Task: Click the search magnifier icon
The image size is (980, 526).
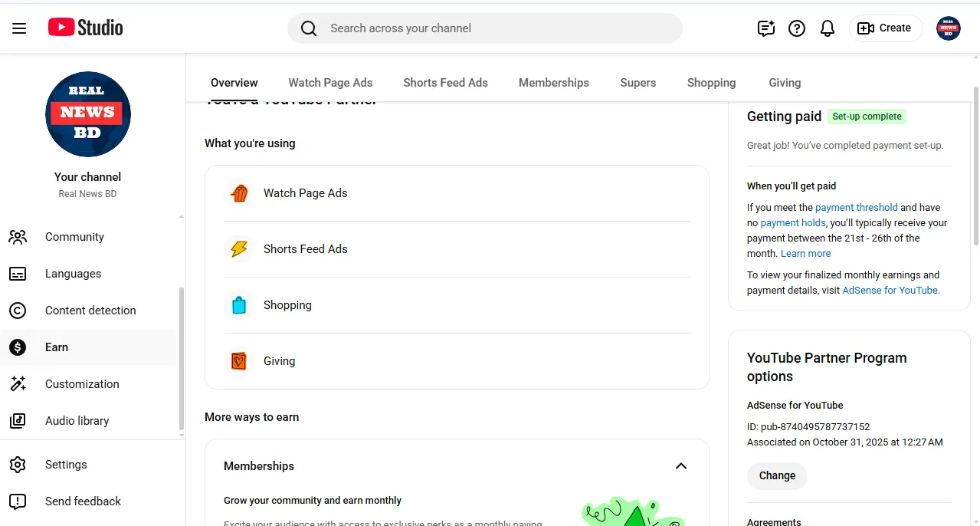Action: click(x=309, y=28)
